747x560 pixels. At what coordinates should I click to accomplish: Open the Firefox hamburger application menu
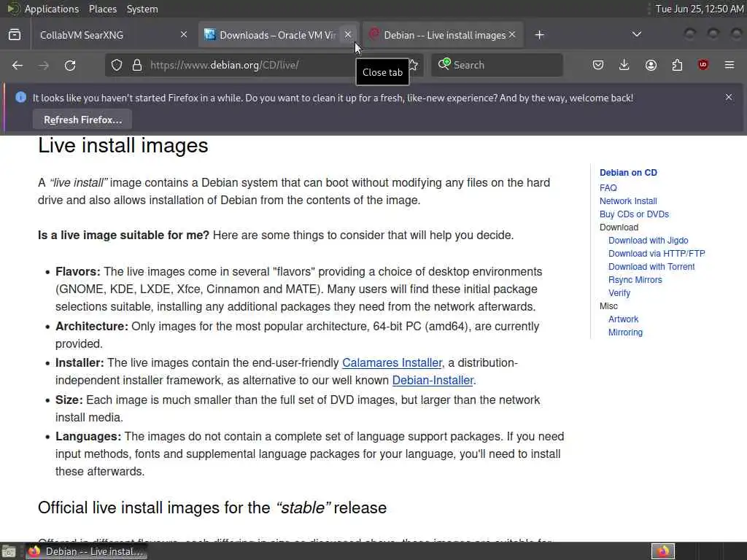(729, 65)
